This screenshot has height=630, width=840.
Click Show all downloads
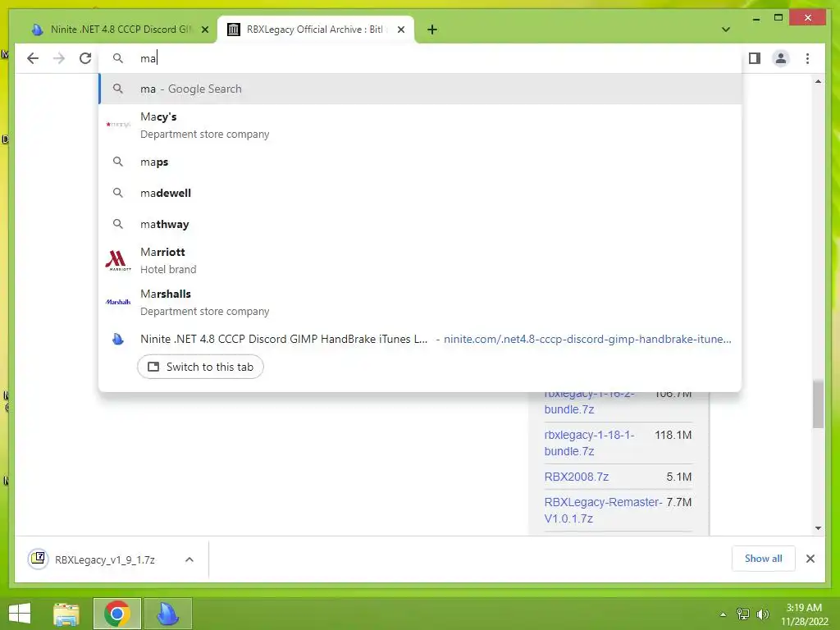(x=763, y=559)
